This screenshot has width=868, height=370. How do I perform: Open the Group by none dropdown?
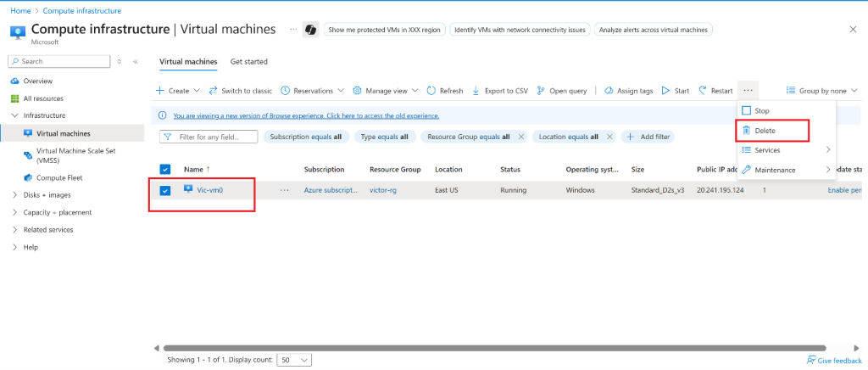point(821,91)
